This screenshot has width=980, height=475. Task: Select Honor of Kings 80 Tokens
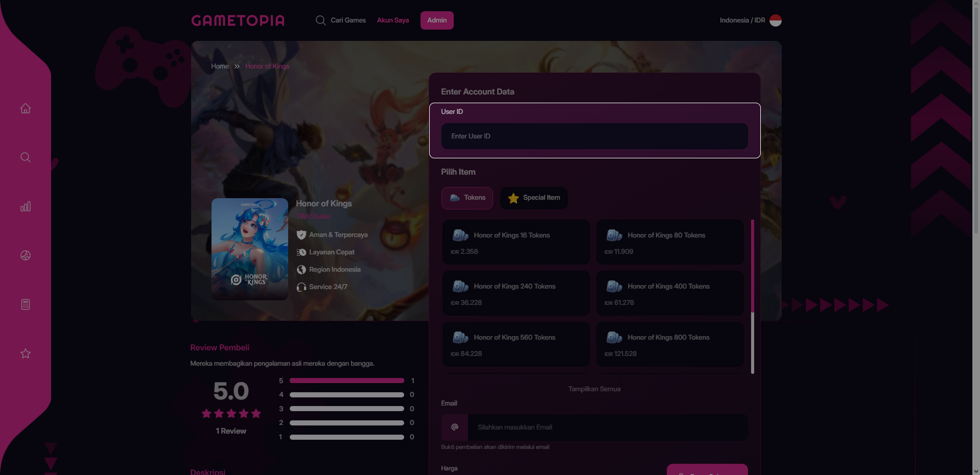tap(670, 242)
